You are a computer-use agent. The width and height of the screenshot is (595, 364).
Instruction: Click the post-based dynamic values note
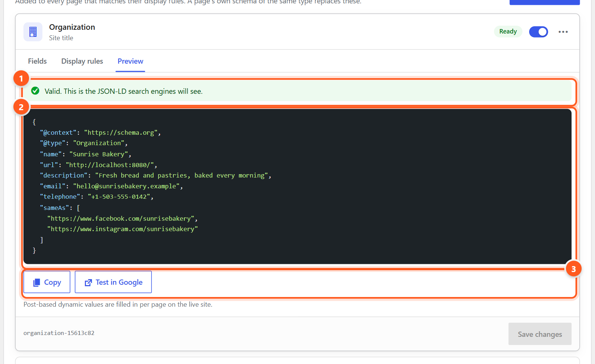118,304
